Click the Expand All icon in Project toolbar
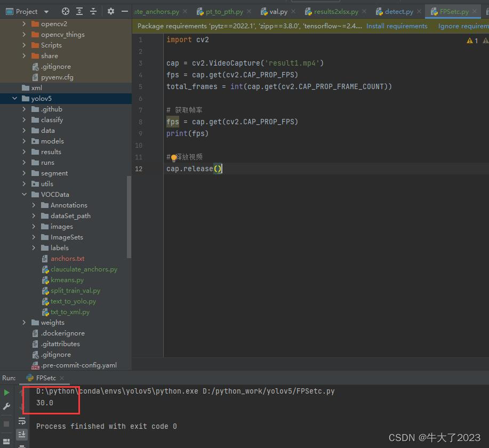489x448 pixels. tap(79, 12)
